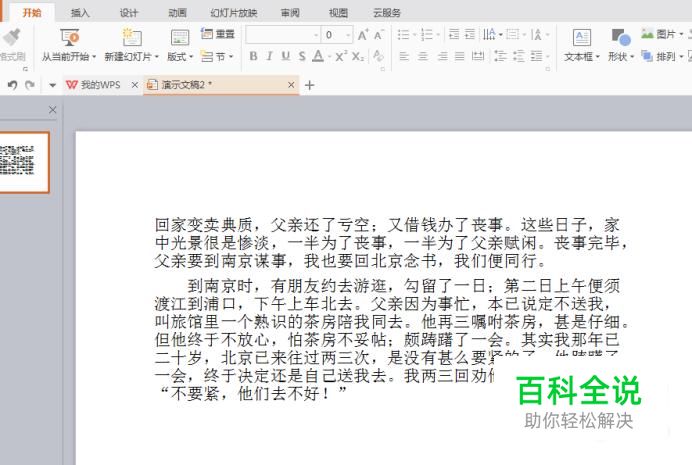
Task: Apply bullet list icon
Action: 403,34
